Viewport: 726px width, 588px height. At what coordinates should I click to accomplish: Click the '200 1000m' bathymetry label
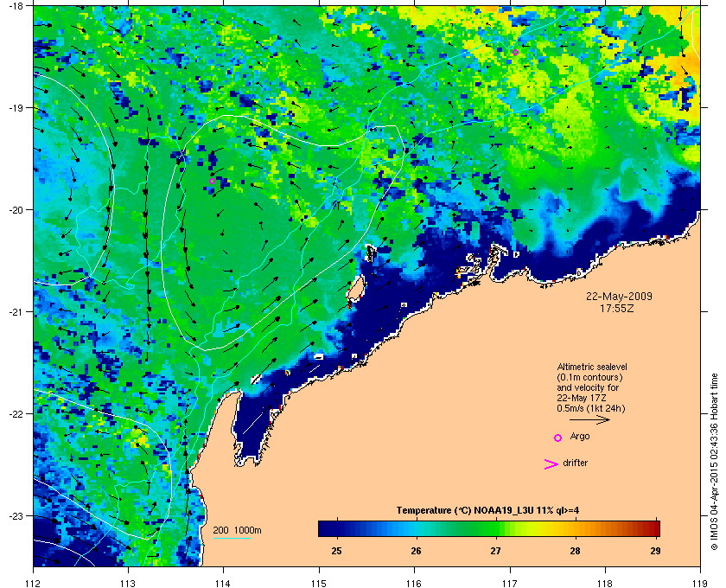coord(237,531)
